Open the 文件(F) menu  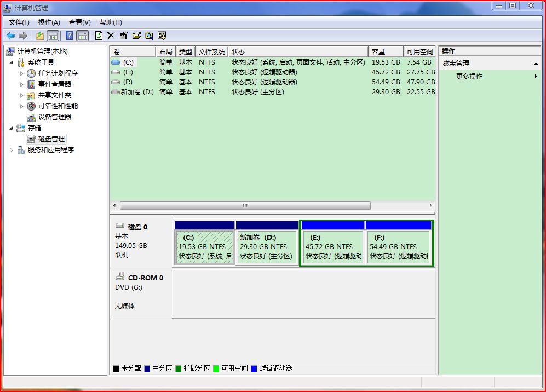coord(19,22)
